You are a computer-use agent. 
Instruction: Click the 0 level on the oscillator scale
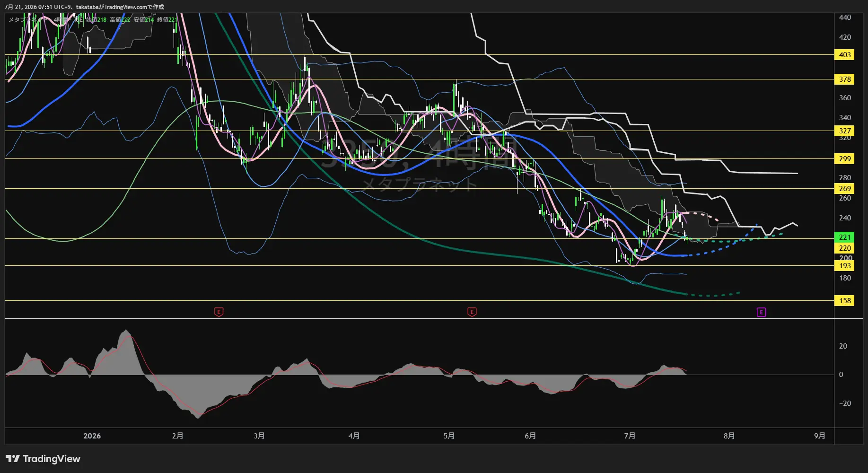[x=841, y=375]
